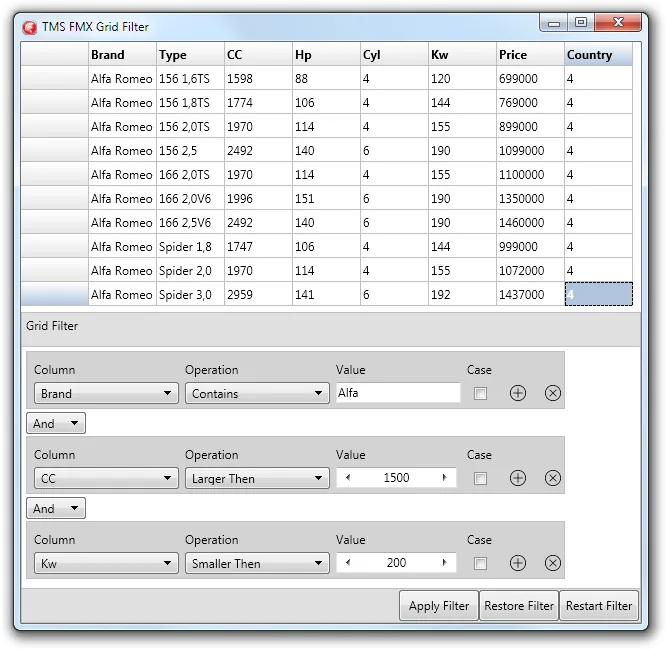Click the Restore Filter button

click(x=519, y=605)
